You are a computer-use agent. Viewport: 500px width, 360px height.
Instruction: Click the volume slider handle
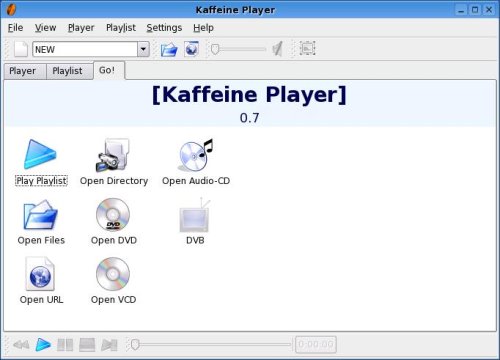click(215, 49)
